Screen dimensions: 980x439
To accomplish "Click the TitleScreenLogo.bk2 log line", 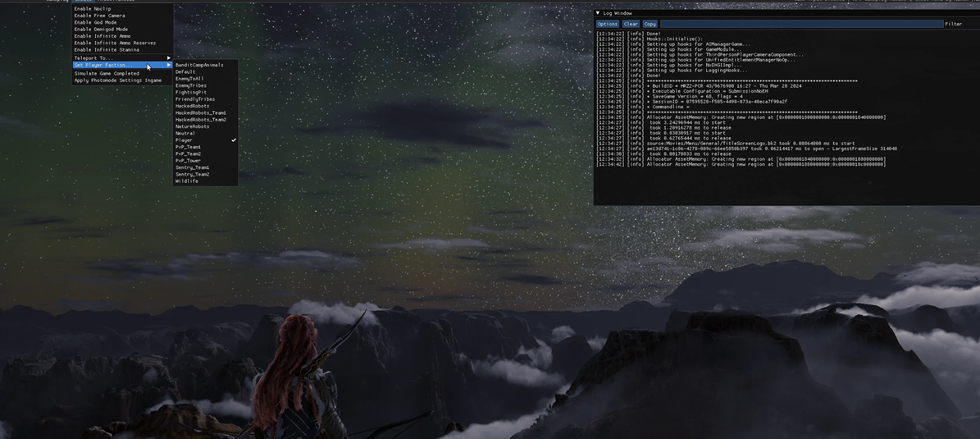I will [x=727, y=144].
